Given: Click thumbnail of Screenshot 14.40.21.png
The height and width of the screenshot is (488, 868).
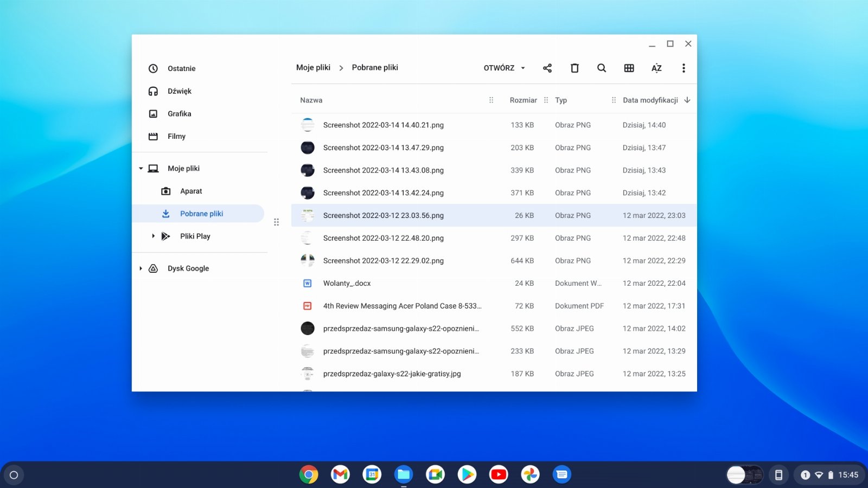Looking at the screenshot, I should (308, 125).
